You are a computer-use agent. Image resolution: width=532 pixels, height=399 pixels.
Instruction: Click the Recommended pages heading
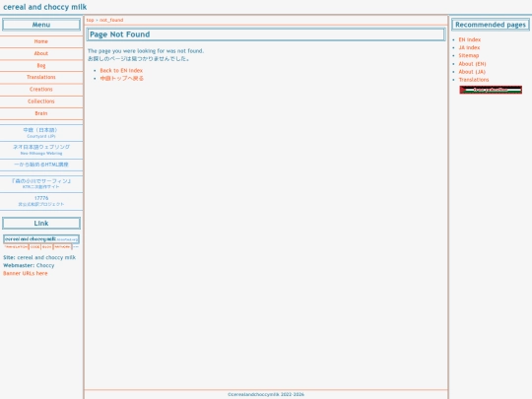point(491,25)
